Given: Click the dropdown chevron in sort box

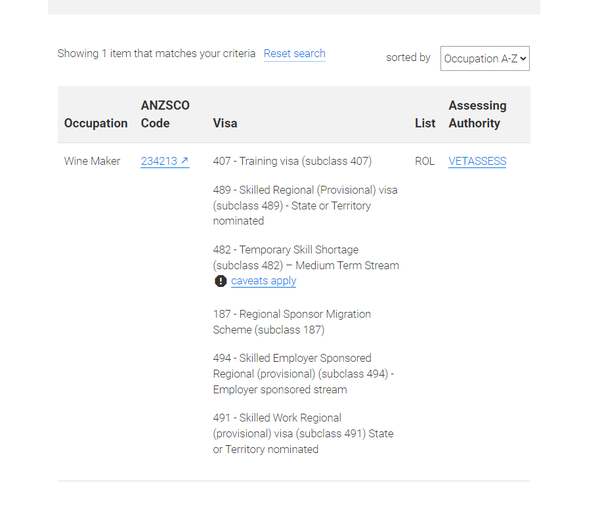Looking at the screenshot, I should tap(523, 59).
